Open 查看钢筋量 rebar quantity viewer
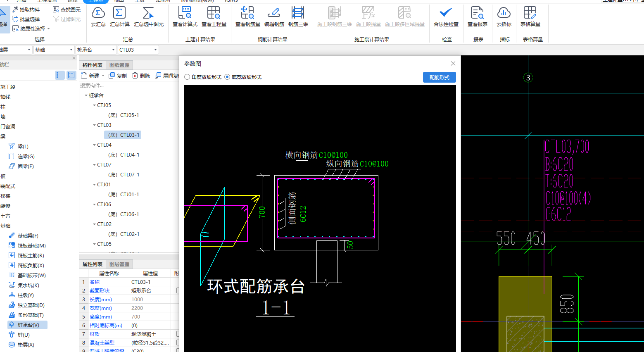The image size is (644, 352). pos(247,17)
